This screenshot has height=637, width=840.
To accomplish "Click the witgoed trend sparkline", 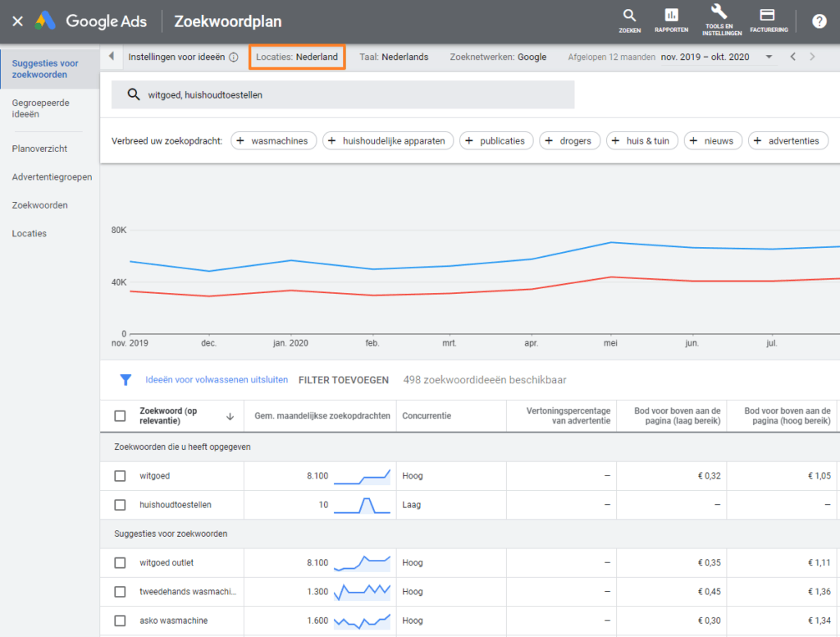I will tap(362, 477).
